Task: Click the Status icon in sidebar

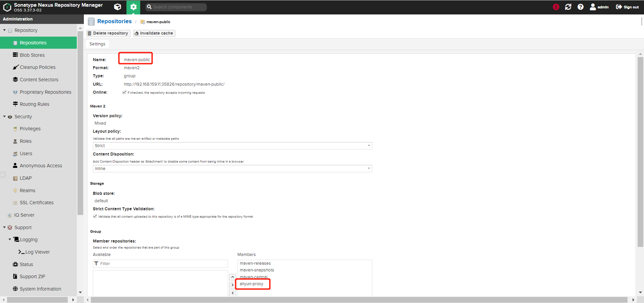Action: [15, 264]
